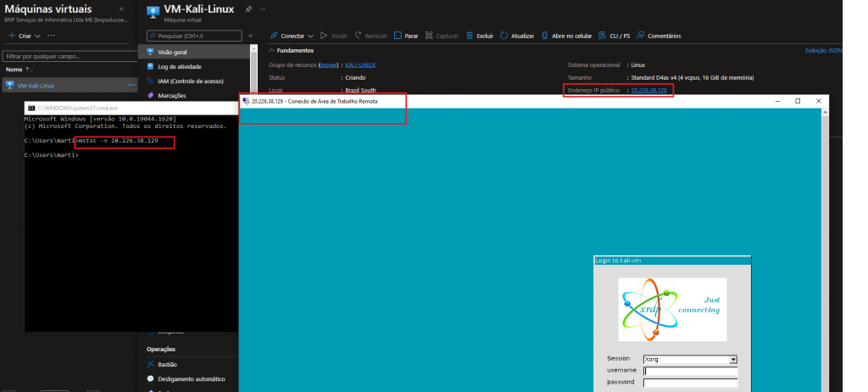Open Bastião under Operações
The image size is (868, 392).
click(167, 364)
